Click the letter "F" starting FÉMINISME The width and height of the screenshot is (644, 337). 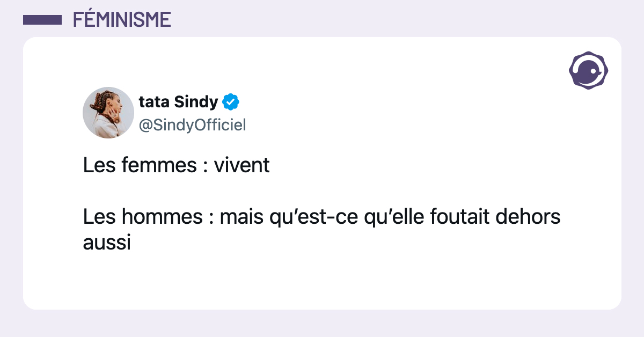click(x=77, y=20)
